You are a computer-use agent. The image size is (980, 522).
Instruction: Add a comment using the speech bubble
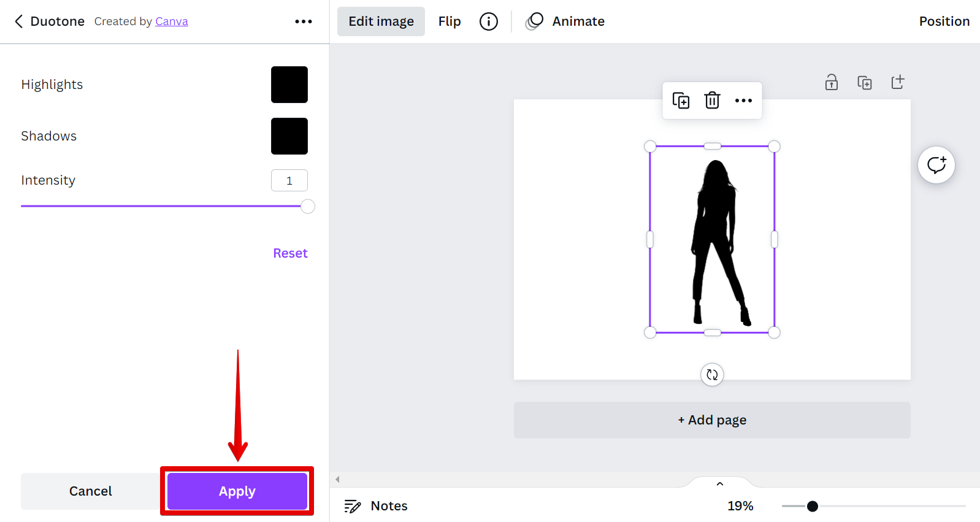[936, 165]
